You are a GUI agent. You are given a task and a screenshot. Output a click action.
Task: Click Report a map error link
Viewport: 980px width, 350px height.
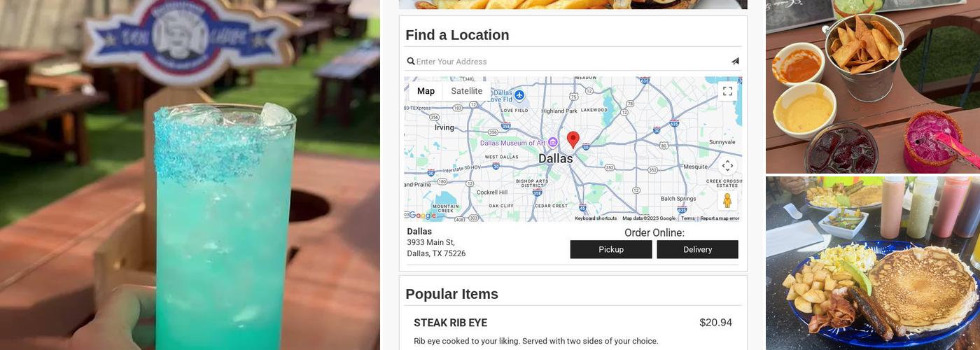(x=720, y=218)
